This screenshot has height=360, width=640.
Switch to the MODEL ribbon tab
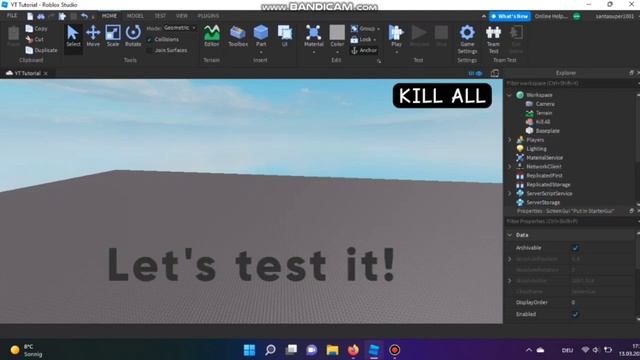(135, 16)
